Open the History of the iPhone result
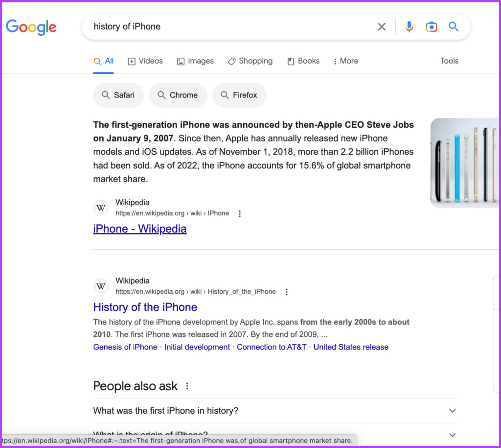The height and width of the screenshot is (448, 501). point(145,307)
